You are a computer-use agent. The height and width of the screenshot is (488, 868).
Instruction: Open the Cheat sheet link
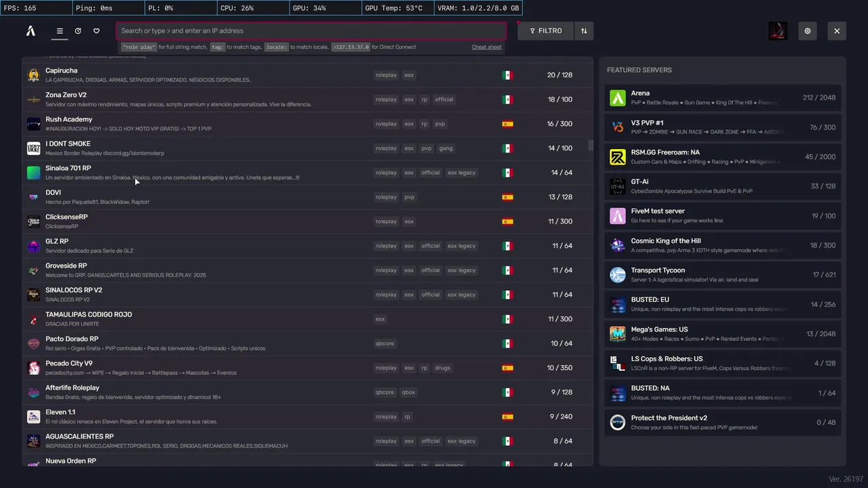pyautogui.click(x=487, y=47)
